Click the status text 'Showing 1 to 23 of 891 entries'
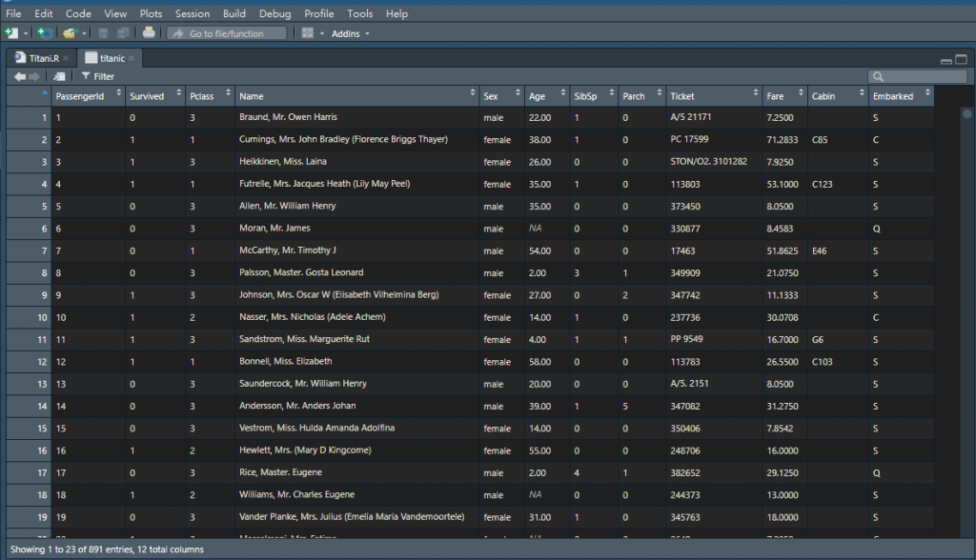The height and width of the screenshot is (560, 976). point(71,550)
